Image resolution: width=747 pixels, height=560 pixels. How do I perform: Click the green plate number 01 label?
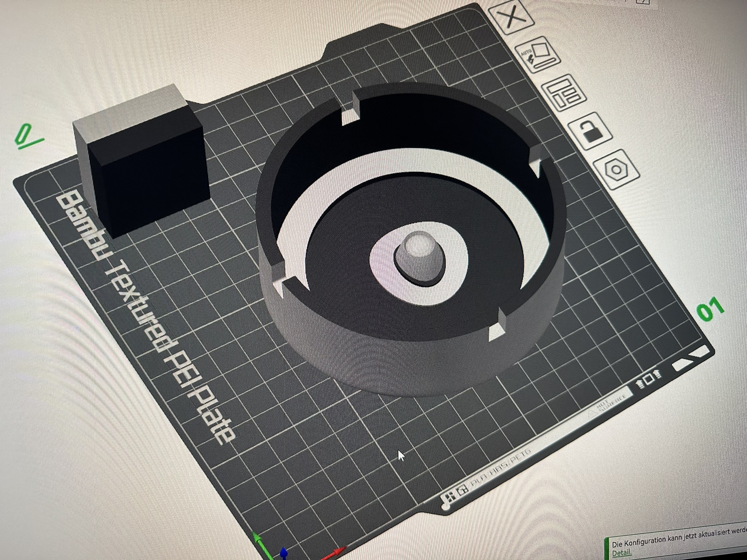pyautogui.click(x=711, y=308)
